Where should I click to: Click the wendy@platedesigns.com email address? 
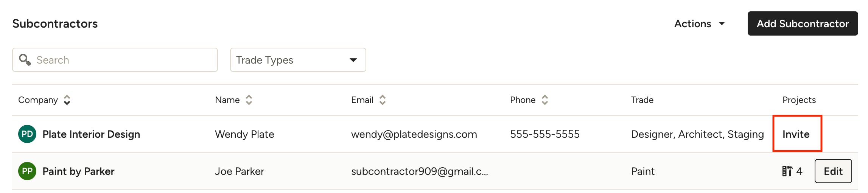pyautogui.click(x=414, y=134)
